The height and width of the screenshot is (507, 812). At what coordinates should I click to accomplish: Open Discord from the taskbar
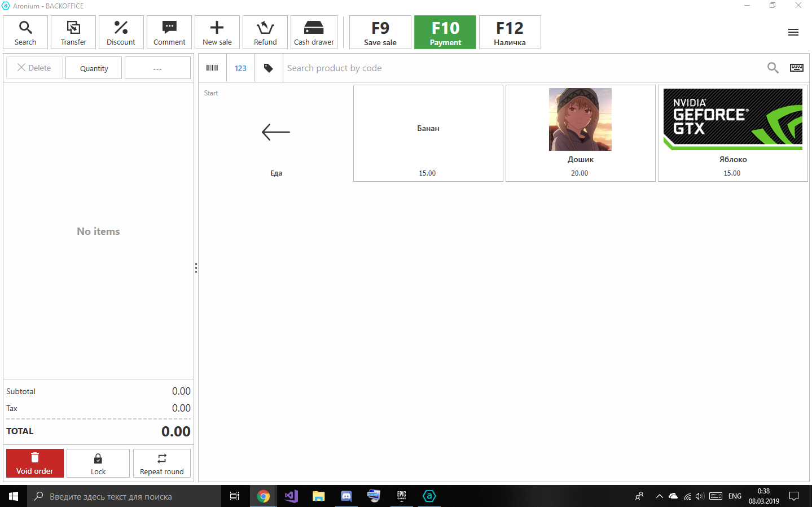346,496
